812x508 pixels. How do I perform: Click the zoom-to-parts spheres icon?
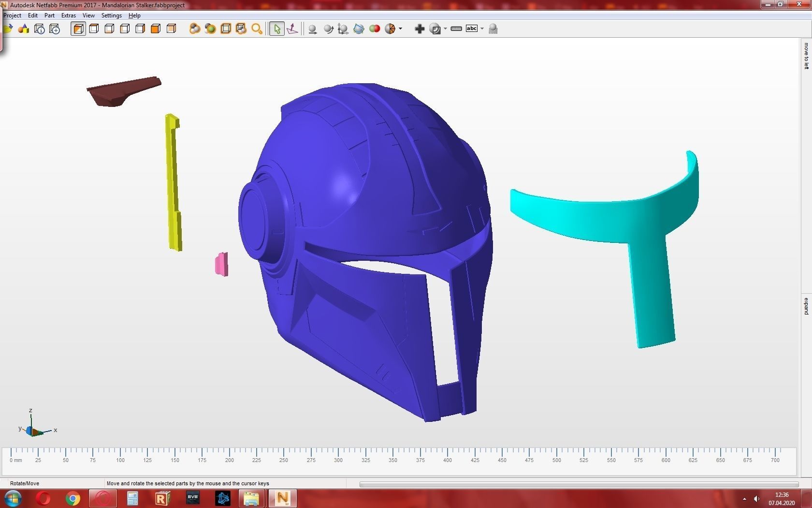(195, 29)
